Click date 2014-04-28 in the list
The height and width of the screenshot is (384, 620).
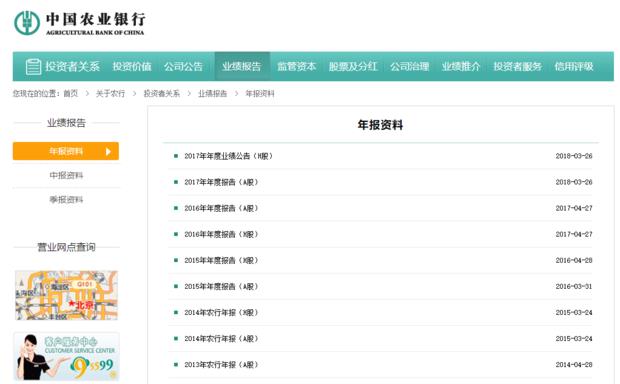(x=574, y=365)
